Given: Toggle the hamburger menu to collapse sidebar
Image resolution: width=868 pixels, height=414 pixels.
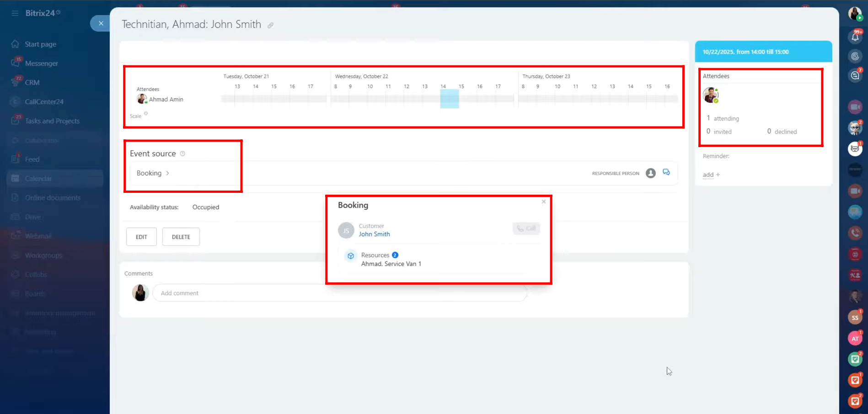Looking at the screenshot, I should (x=15, y=13).
